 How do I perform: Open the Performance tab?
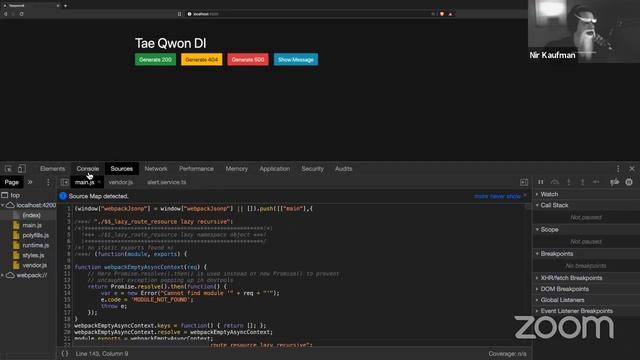[196, 169]
